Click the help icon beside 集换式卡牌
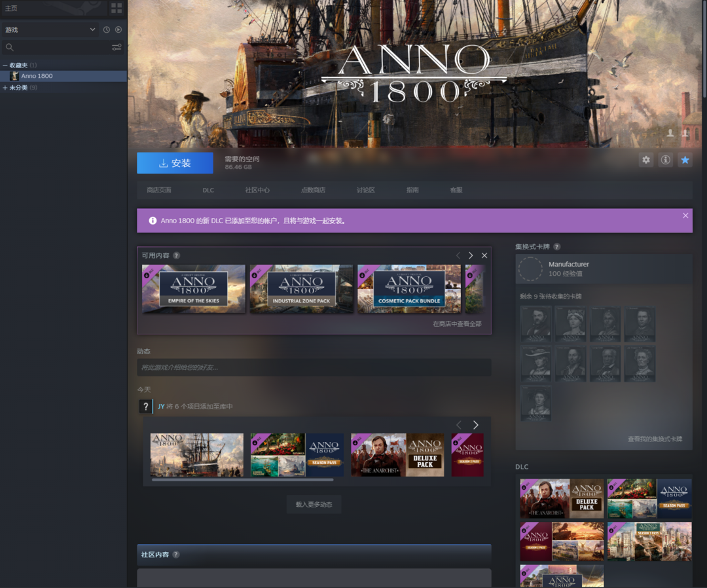This screenshot has height=588, width=707. pyautogui.click(x=556, y=247)
